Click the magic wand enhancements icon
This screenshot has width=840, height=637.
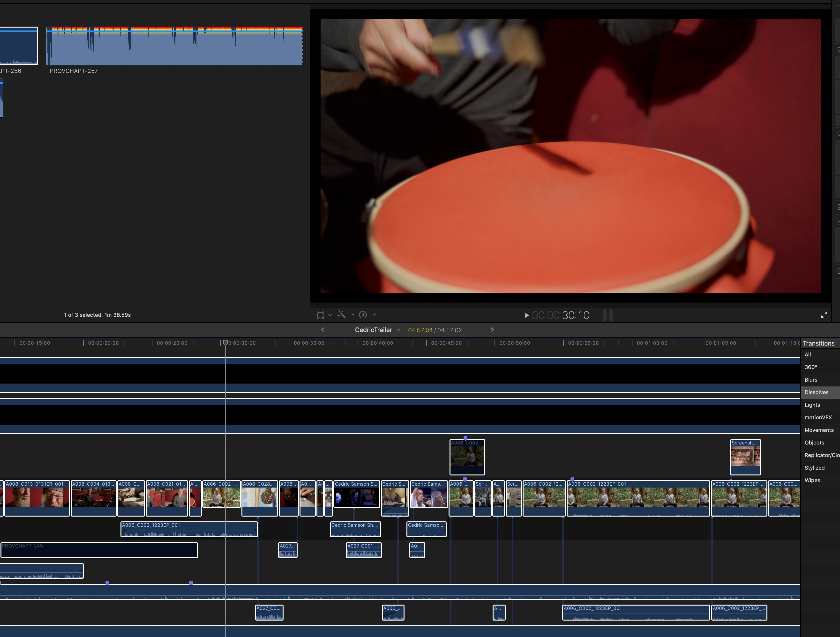341,314
